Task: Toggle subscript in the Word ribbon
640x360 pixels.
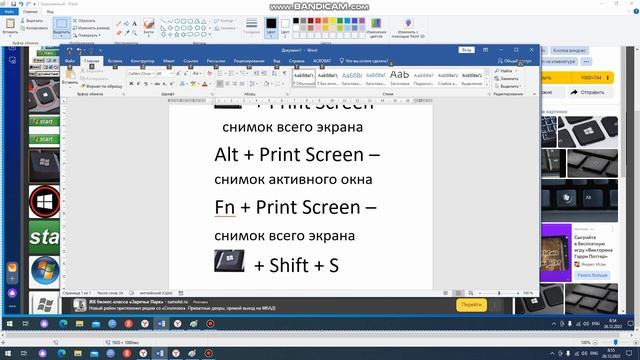Action: pyautogui.click(x=164, y=84)
